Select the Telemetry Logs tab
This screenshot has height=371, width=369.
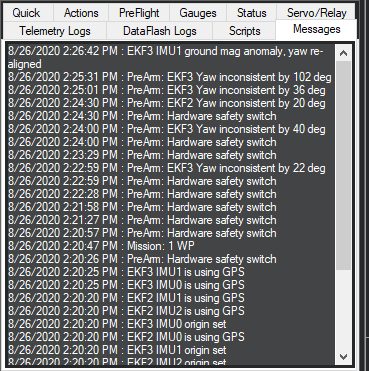click(x=55, y=31)
